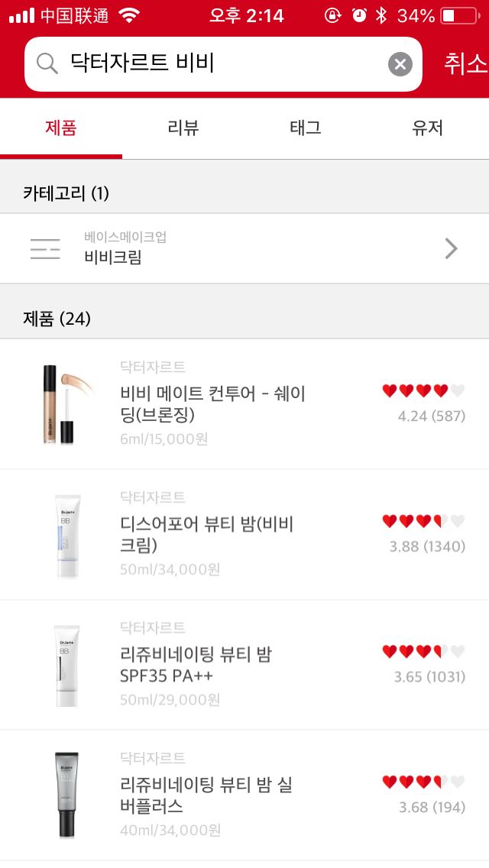This screenshot has height=868, width=489.
Task: Tap the 실버플러스 product tube image
Action: (x=66, y=795)
